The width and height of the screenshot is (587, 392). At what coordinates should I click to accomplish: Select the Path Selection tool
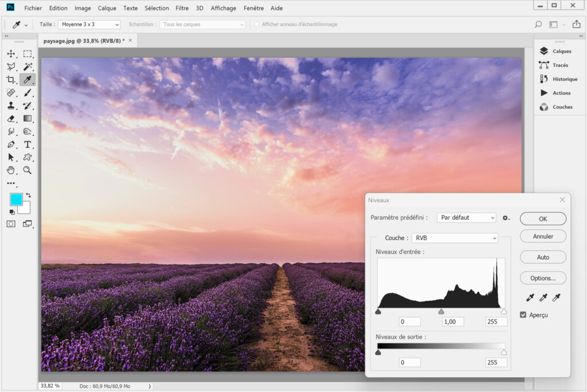tap(11, 157)
